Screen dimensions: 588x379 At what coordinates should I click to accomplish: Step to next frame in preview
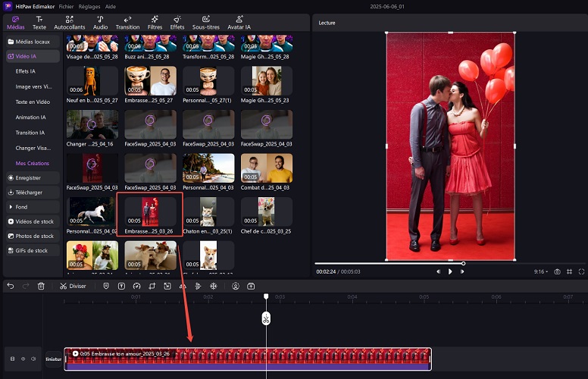coord(462,271)
